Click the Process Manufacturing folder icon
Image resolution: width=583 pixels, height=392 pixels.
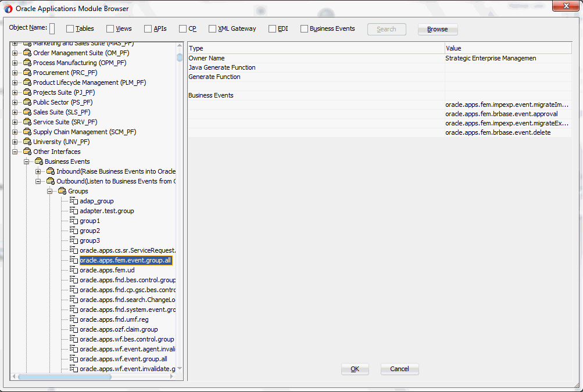(x=27, y=63)
